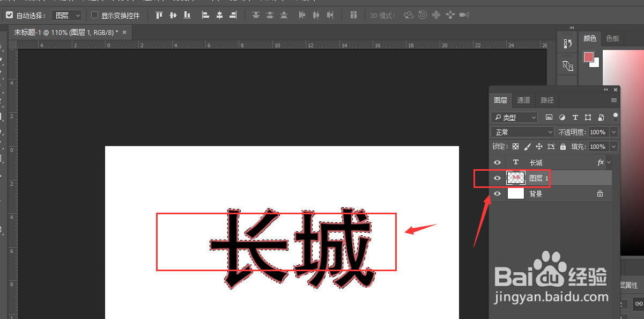The image size is (644, 319).
Task: Filter layers by pixel layers icon
Action: pyautogui.click(x=549, y=118)
